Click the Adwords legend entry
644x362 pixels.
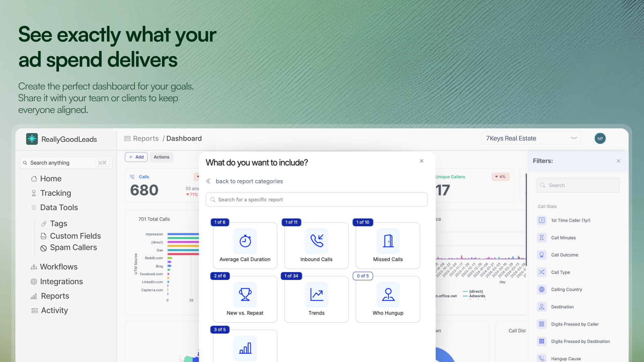[474, 296]
